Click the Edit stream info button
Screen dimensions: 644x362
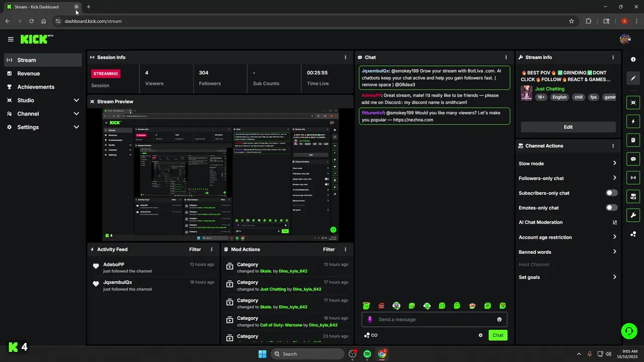coord(568,127)
